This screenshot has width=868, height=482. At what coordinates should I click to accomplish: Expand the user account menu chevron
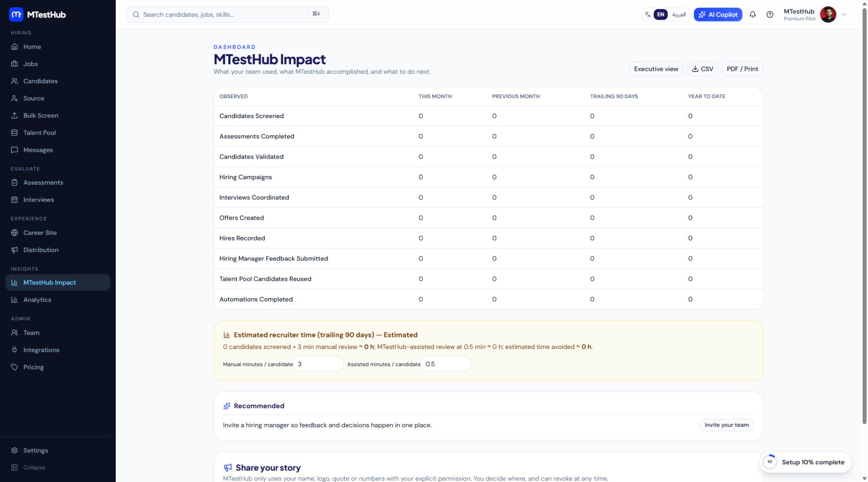844,15
